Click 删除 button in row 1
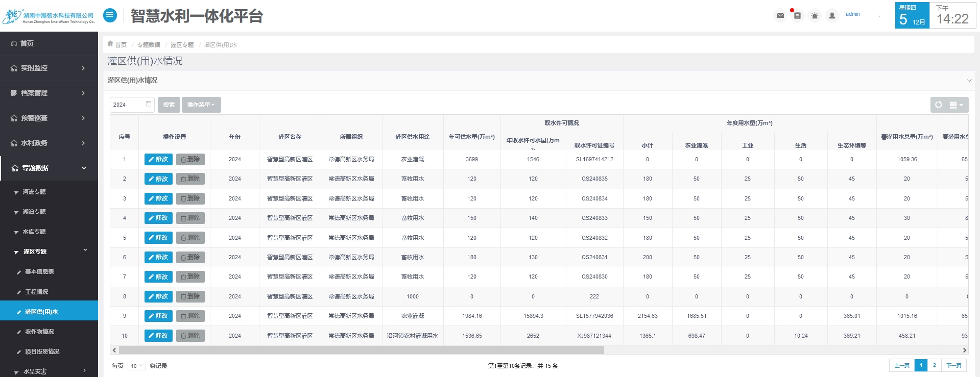Viewport: 980px width, 377px height. point(190,159)
